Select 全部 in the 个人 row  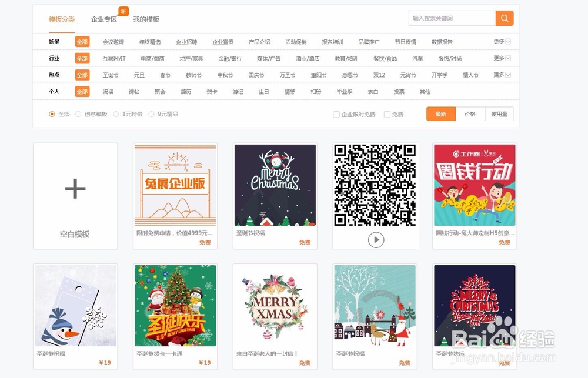click(82, 92)
